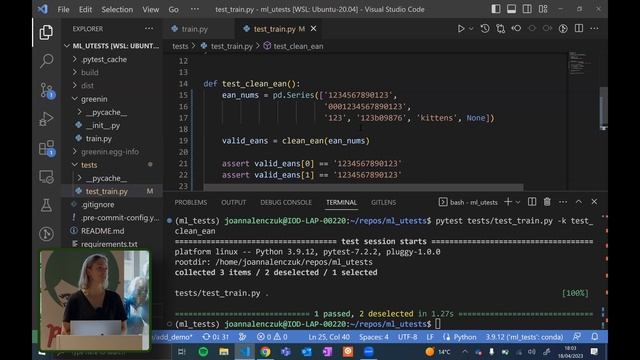This screenshot has height=360, width=640.
Task: Close the test_train.py editor tab
Action: [313, 29]
